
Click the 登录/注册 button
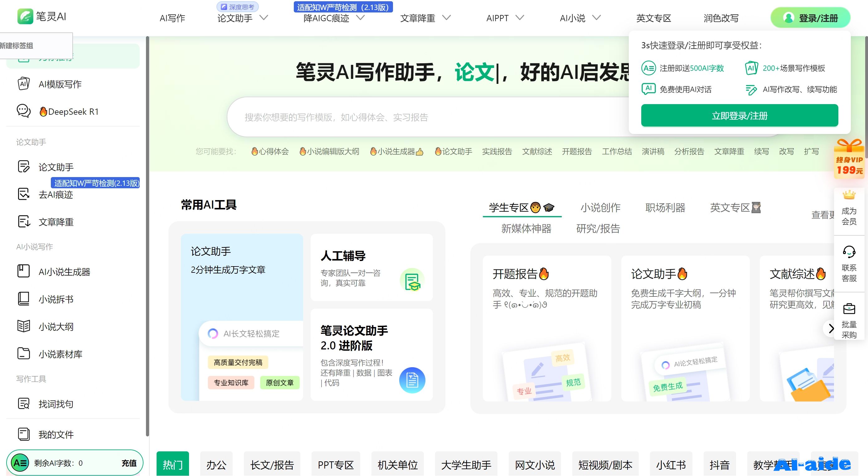tap(810, 18)
